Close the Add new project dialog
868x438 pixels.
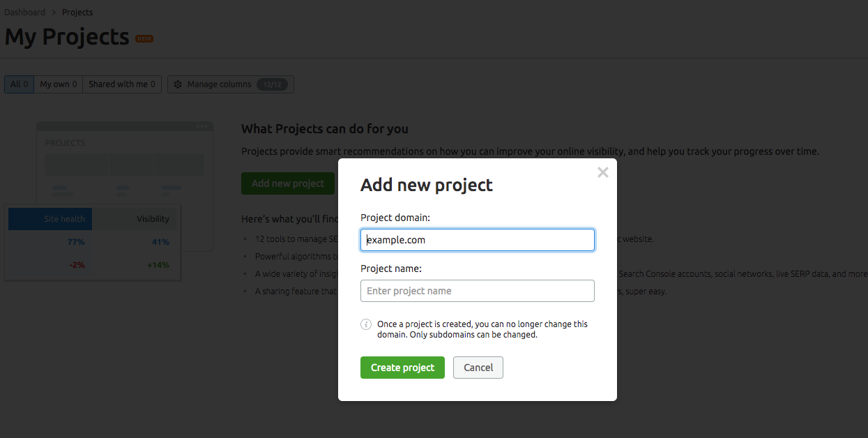pyautogui.click(x=603, y=172)
